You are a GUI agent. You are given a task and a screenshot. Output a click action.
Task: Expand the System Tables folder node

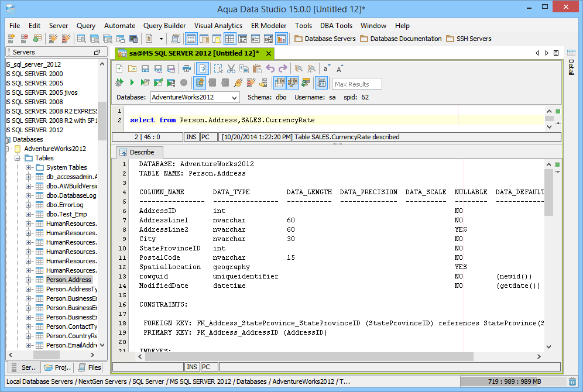(x=28, y=167)
